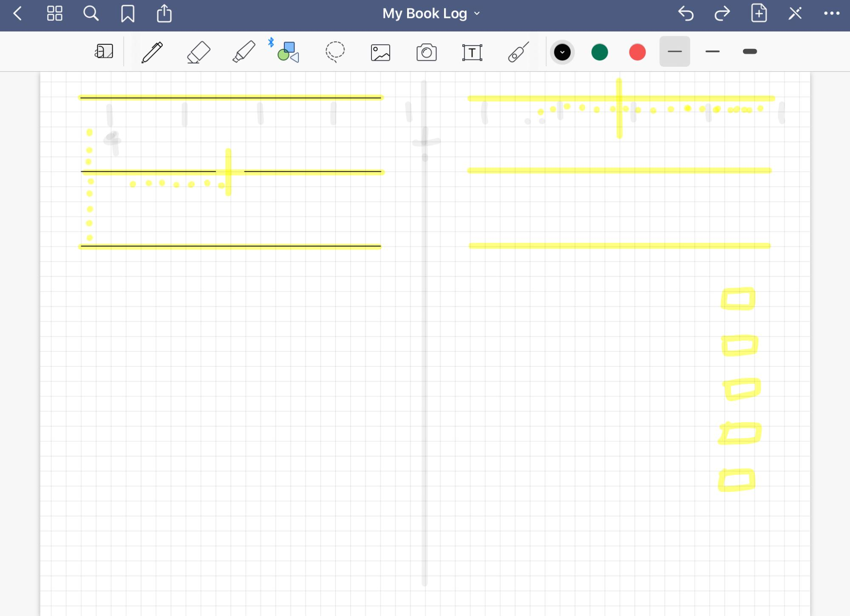Activate the Lasso selection tool
Viewport: 850px width, 616px height.
click(335, 52)
